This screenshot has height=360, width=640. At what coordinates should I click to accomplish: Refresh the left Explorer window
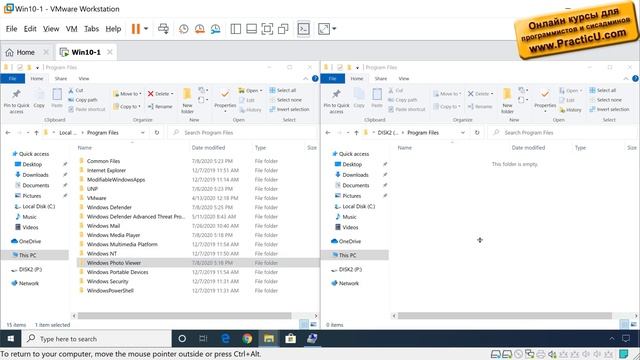coord(157,133)
